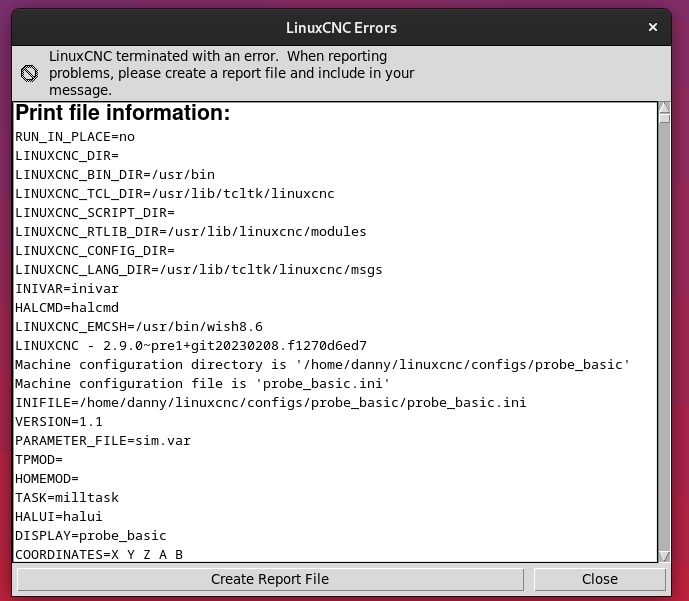Click the scrollbar down arrow

664,556
